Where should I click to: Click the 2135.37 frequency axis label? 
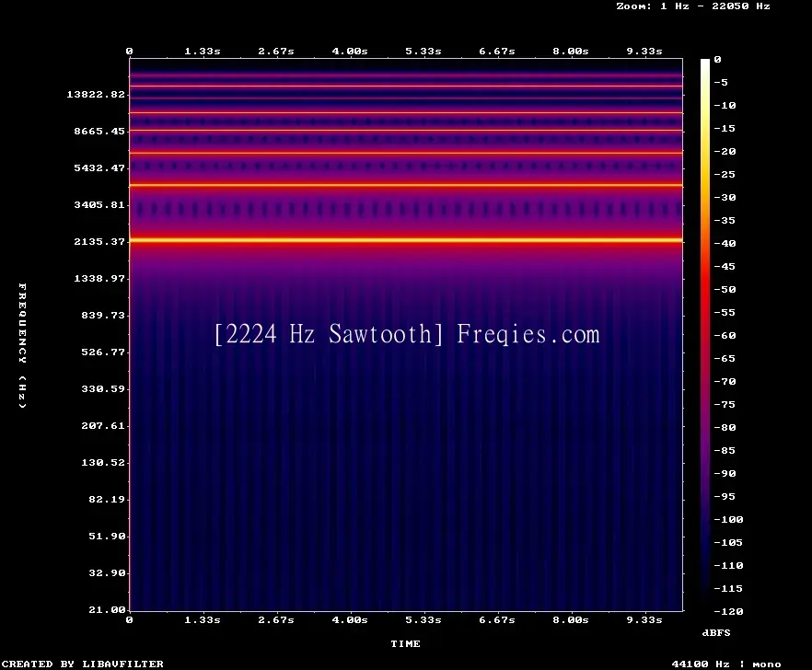pos(99,241)
